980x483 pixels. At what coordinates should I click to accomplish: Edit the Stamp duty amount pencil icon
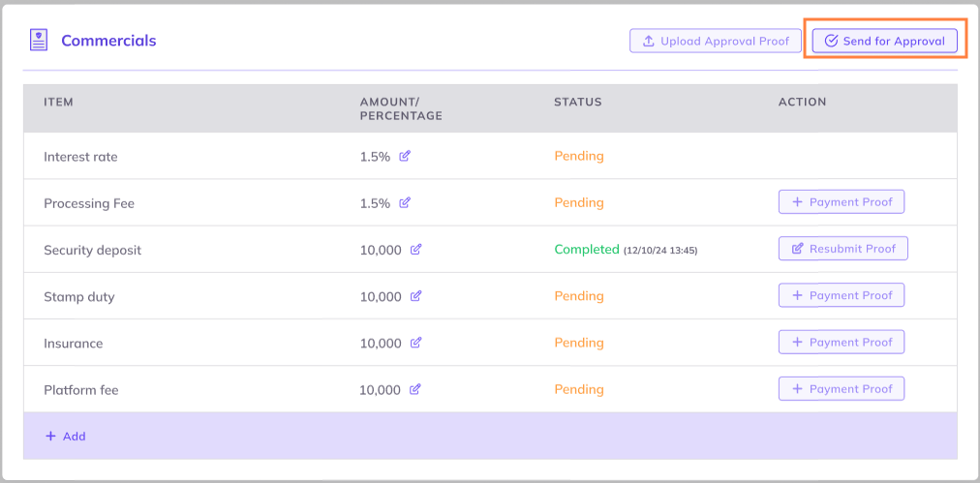click(x=415, y=296)
